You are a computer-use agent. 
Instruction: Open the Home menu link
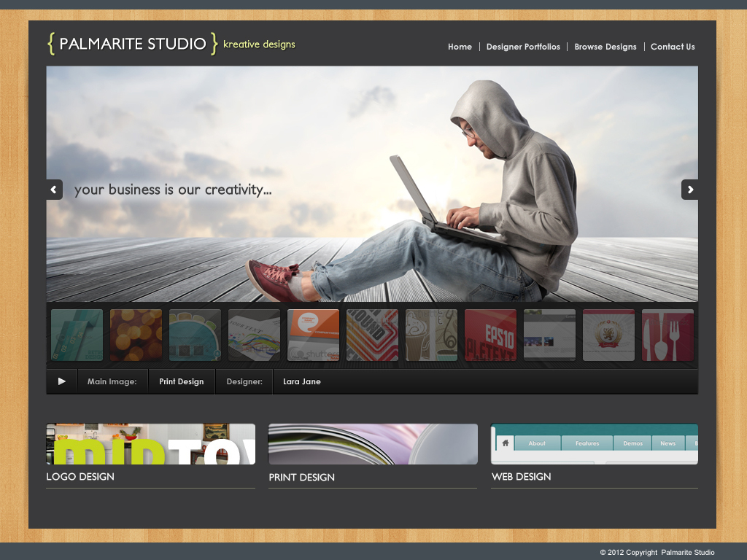click(x=460, y=47)
